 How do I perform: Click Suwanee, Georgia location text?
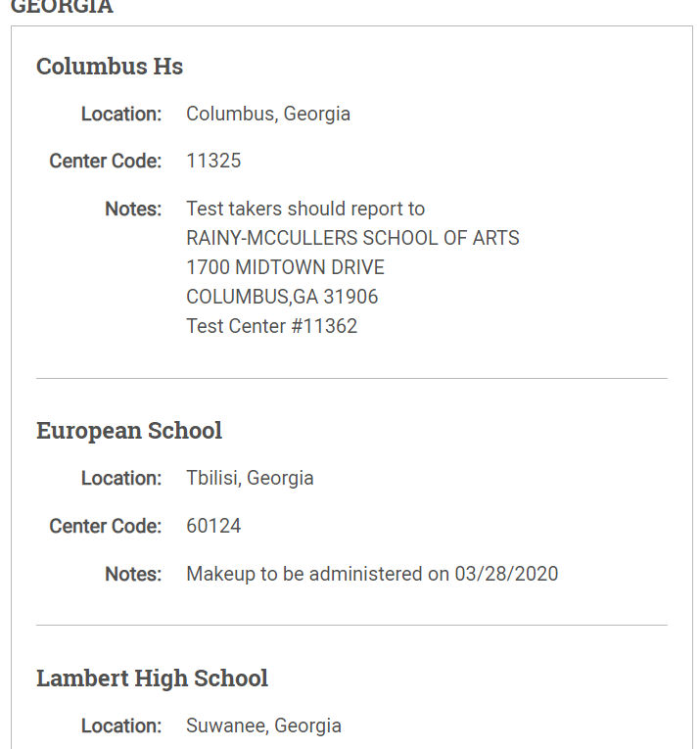click(263, 726)
